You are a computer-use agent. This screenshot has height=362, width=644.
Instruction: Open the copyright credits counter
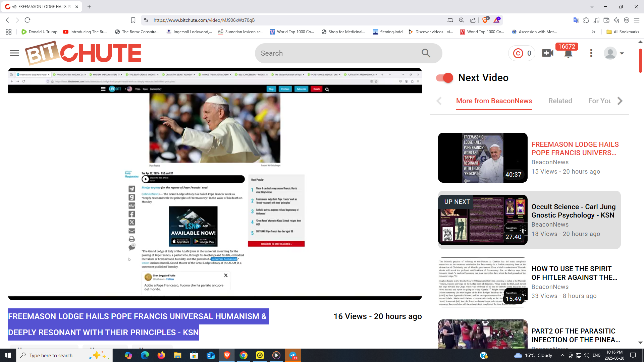click(x=522, y=53)
